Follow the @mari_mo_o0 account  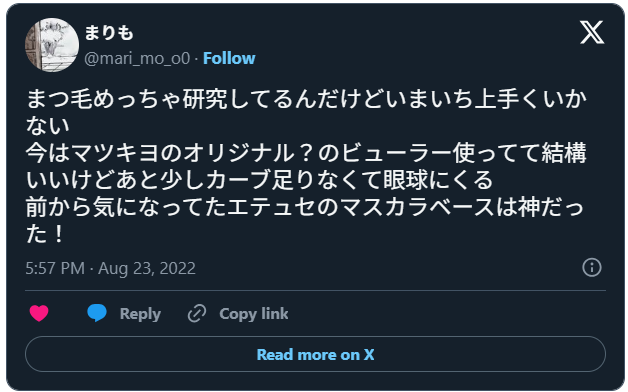[x=229, y=58]
